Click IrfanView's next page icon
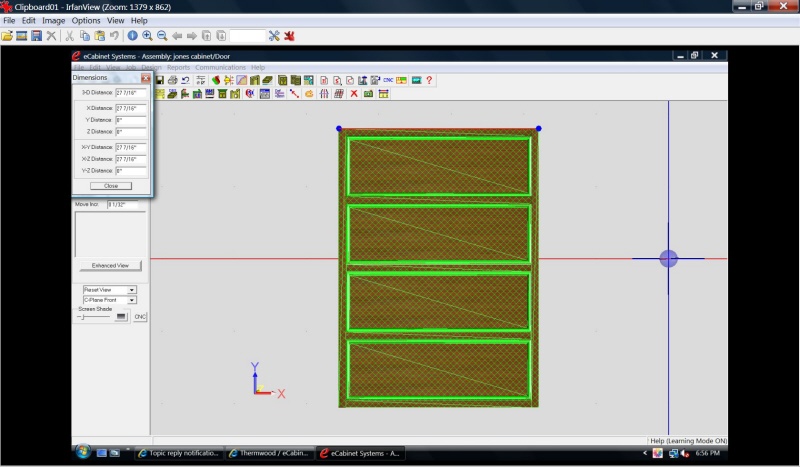 [x=221, y=36]
